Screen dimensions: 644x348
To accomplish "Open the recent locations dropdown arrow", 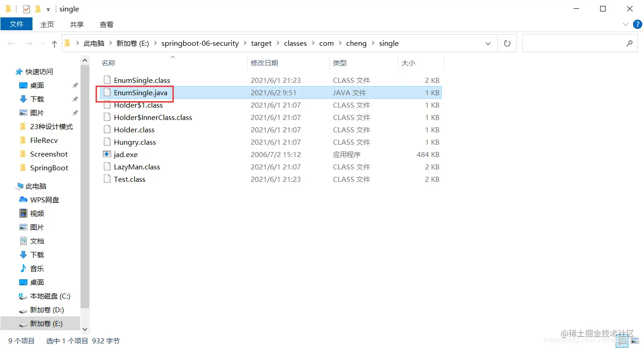I will [x=43, y=44].
